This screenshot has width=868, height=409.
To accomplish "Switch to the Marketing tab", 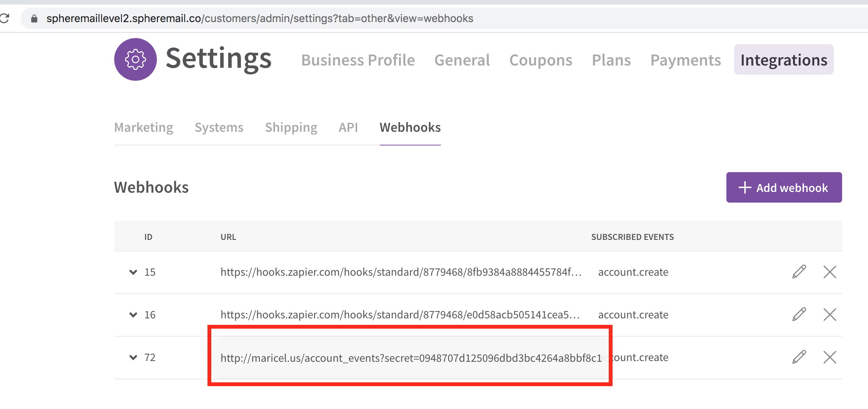I will (x=144, y=128).
